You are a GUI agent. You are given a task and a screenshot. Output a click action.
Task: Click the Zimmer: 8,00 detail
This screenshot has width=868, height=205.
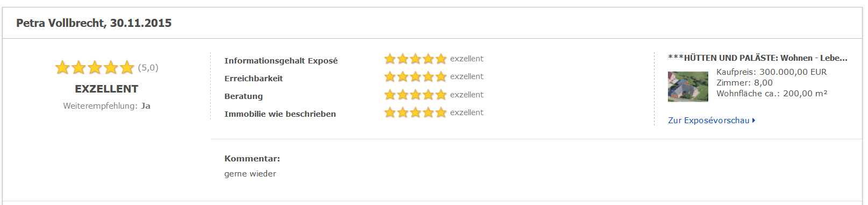click(x=744, y=83)
